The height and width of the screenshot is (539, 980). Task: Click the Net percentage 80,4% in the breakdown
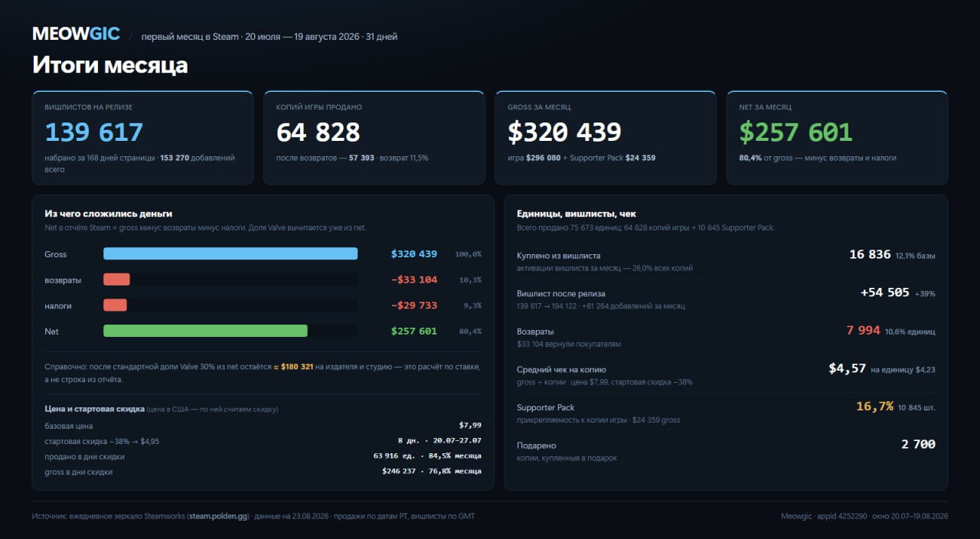pos(470,332)
